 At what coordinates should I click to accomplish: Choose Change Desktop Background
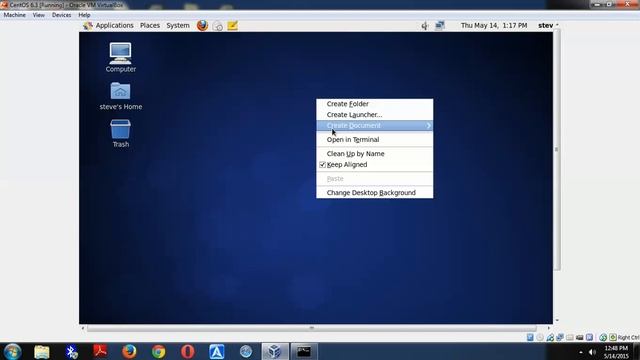[374, 193]
